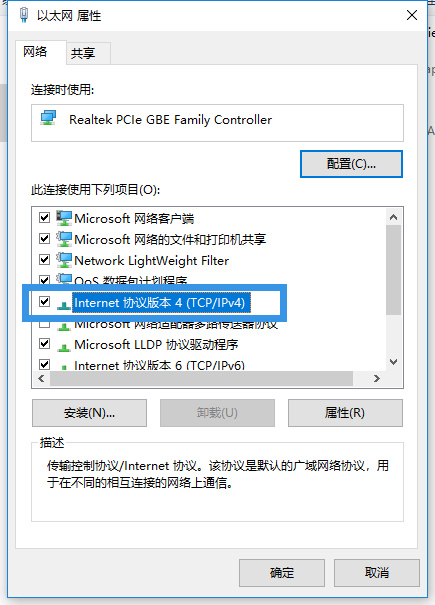Click Microsoft LLDP 协议驱动程序 icon
This screenshot has height=605, width=435.
64,346
